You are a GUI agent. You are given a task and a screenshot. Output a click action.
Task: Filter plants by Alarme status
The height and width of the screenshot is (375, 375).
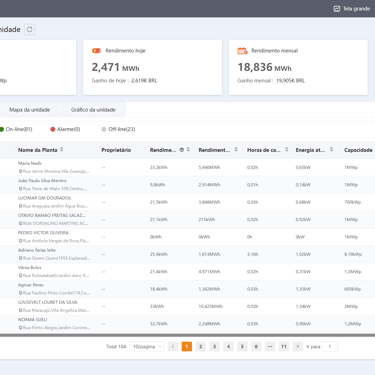tap(65, 129)
